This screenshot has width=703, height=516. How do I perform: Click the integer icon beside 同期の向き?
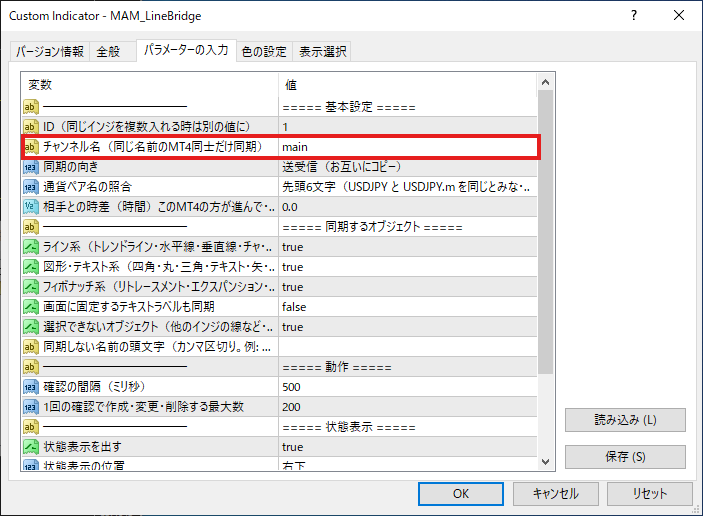(x=31, y=167)
